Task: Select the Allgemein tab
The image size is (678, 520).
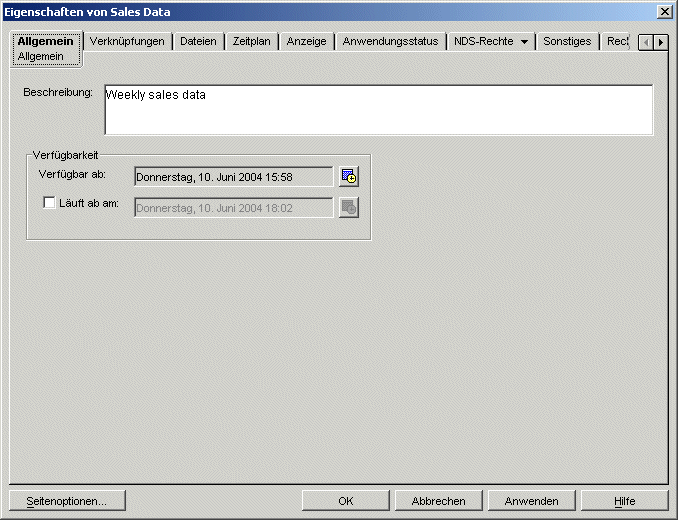Action: 45,41
